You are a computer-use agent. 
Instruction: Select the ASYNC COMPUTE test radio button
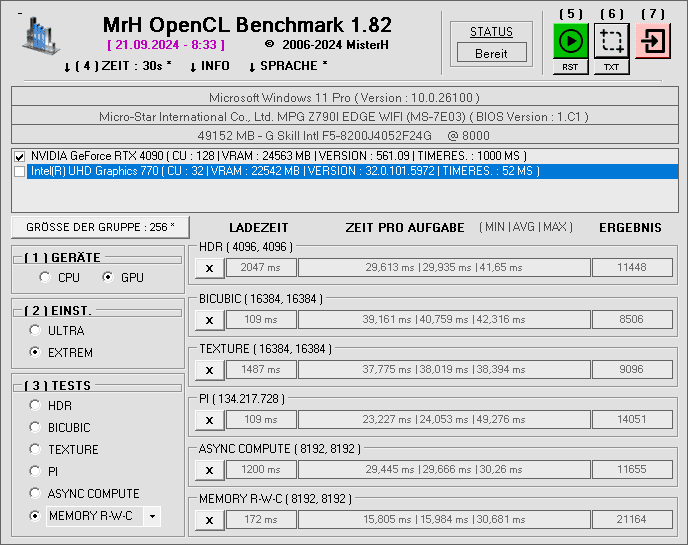click(35, 493)
